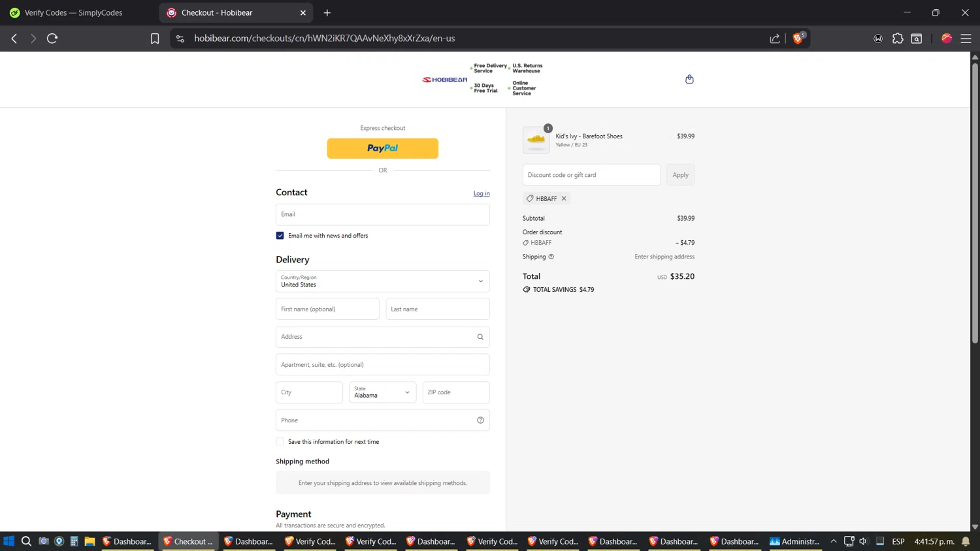The image size is (980, 551).
Task: Remove the HBBAFF discount code tag
Action: pos(564,198)
